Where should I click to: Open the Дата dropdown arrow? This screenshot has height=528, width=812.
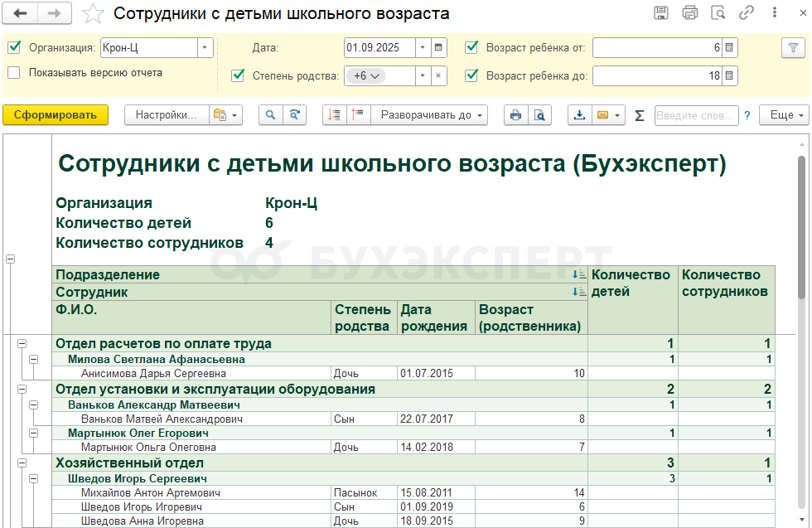[423, 48]
